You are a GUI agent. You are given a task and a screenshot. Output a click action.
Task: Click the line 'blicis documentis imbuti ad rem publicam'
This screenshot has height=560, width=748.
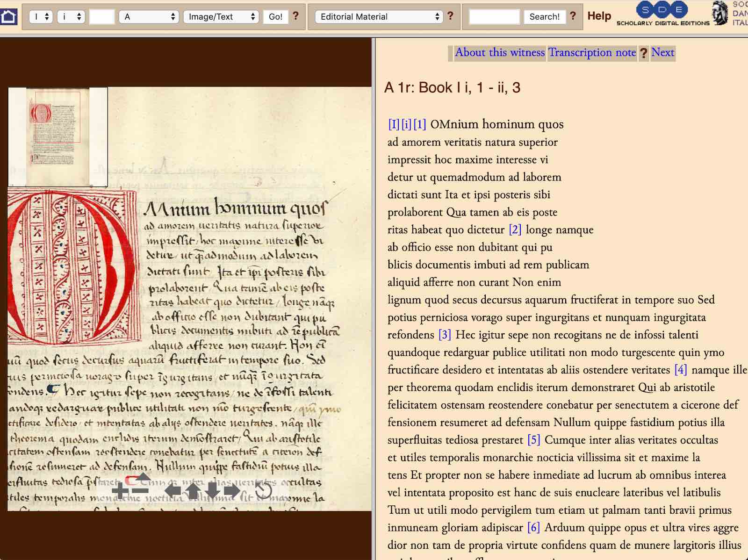pos(488,265)
